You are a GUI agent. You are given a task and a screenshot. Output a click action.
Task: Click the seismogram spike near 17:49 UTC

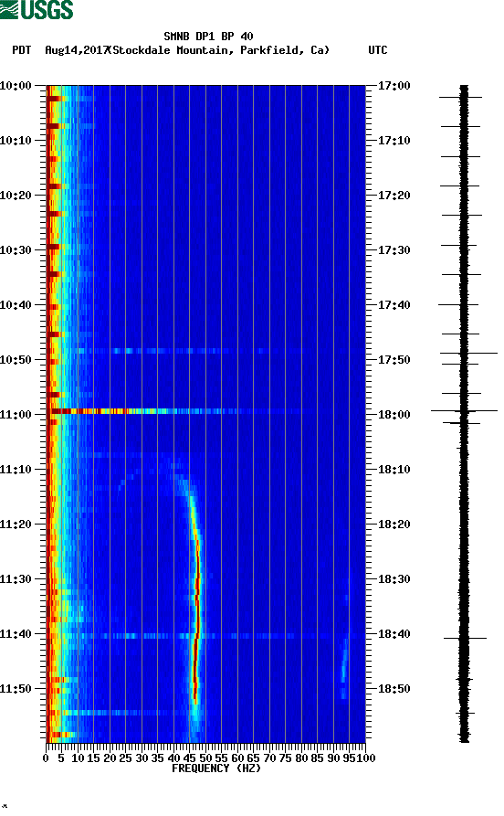tap(468, 354)
